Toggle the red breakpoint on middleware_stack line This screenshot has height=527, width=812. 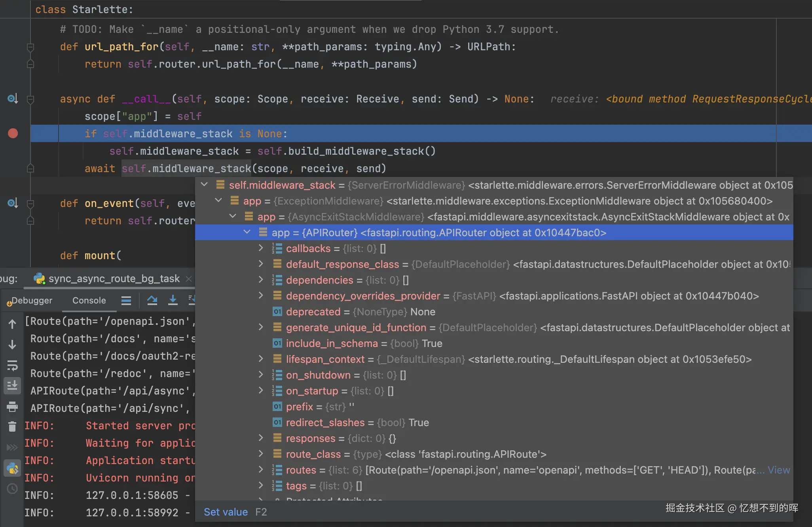13,133
